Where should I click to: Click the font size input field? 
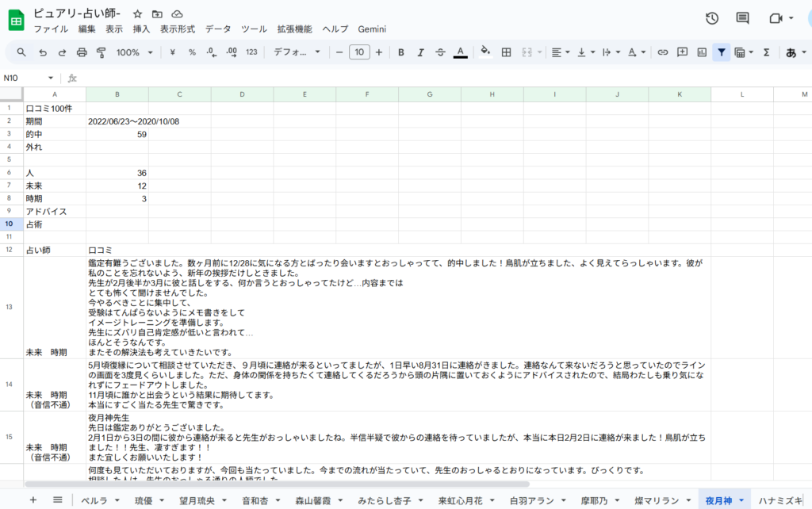[359, 52]
